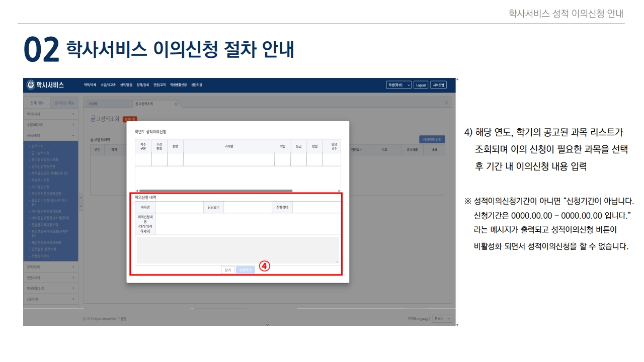Open the 학생(학부) role dropdown
Viewport: 644px width, 362px height.
[x=398, y=85]
